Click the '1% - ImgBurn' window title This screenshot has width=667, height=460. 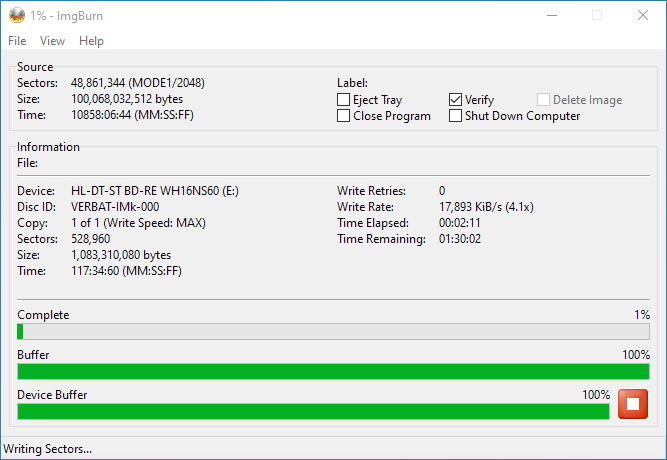pos(66,16)
